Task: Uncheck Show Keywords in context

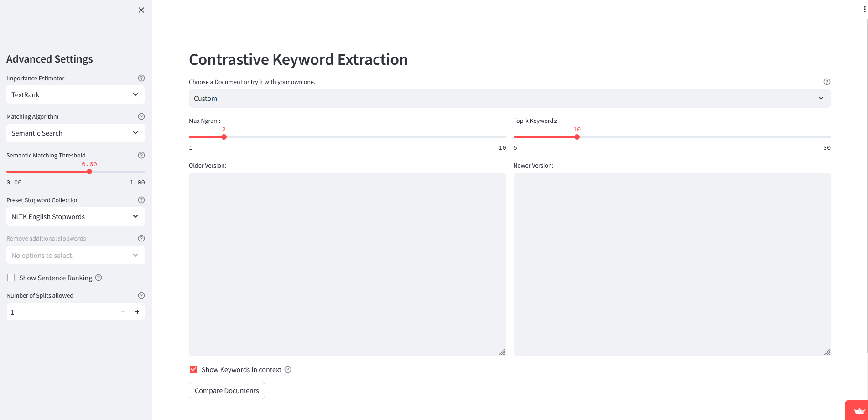Action: click(x=193, y=369)
